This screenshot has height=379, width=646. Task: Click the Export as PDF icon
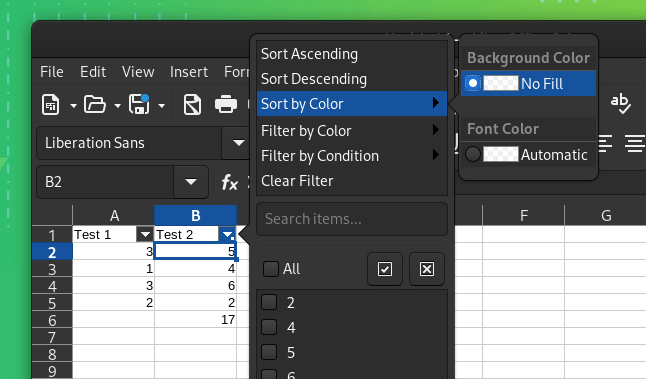point(192,105)
